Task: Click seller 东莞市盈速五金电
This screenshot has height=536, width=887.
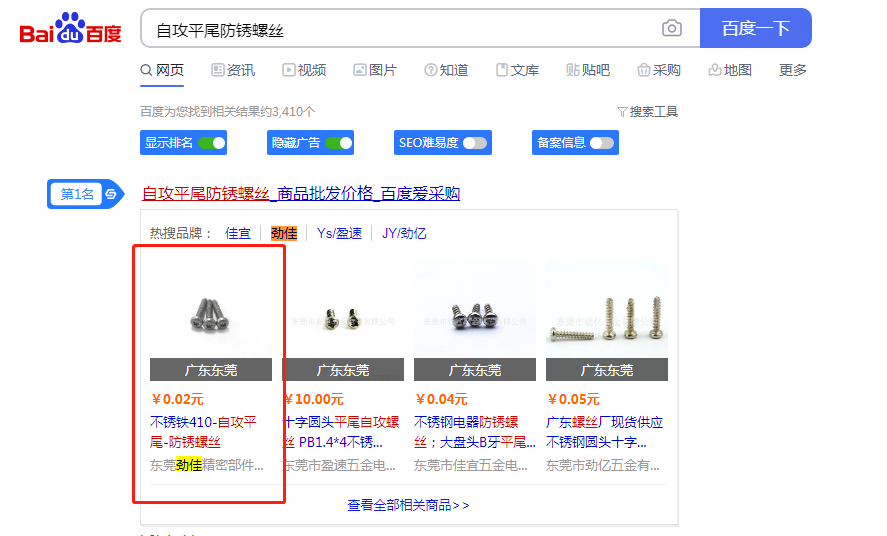Action: (339, 465)
